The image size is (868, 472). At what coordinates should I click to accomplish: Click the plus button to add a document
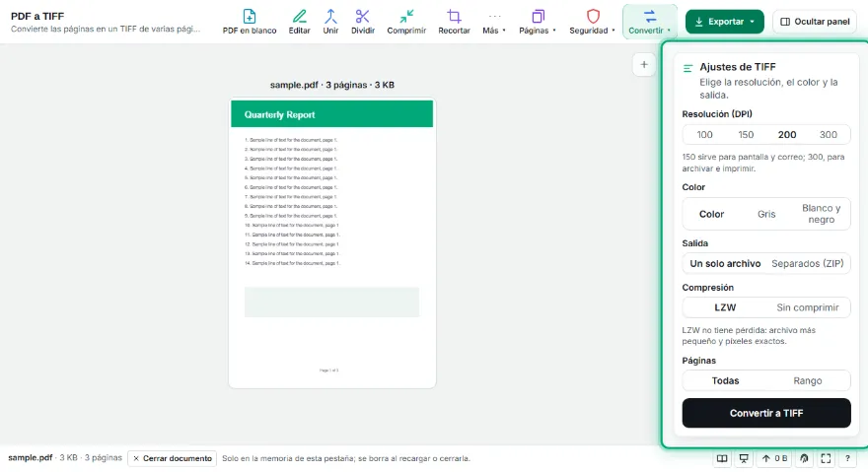click(x=644, y=65)
